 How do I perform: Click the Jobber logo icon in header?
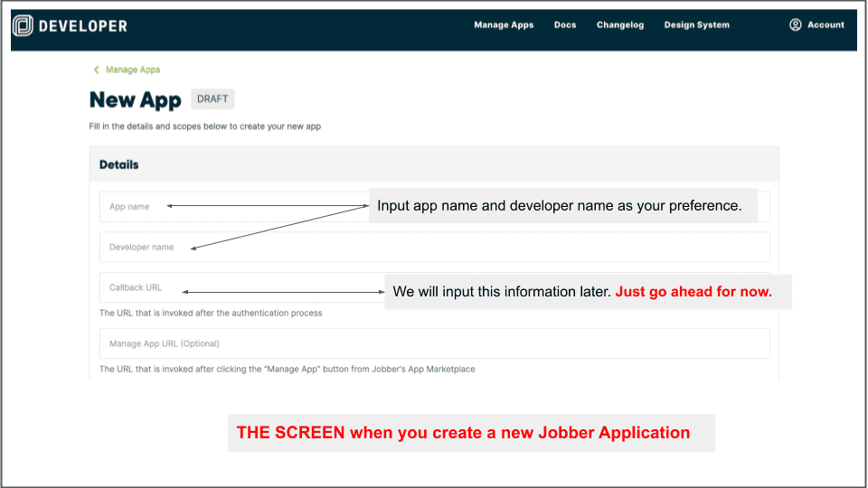coord(23,25)
